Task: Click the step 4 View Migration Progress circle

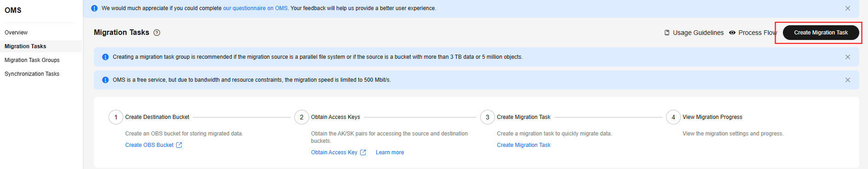Action: (673, 117)
